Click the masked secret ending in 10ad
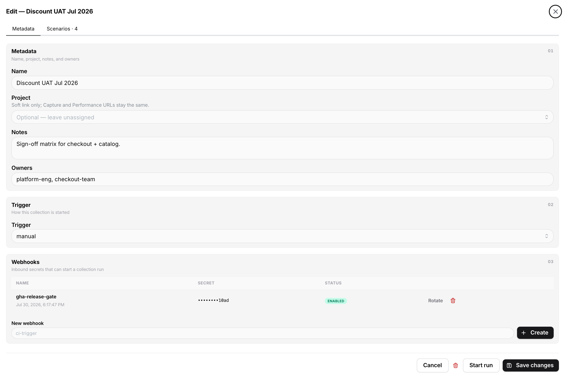This screenshot has width=565, height=392. (213, 300)
